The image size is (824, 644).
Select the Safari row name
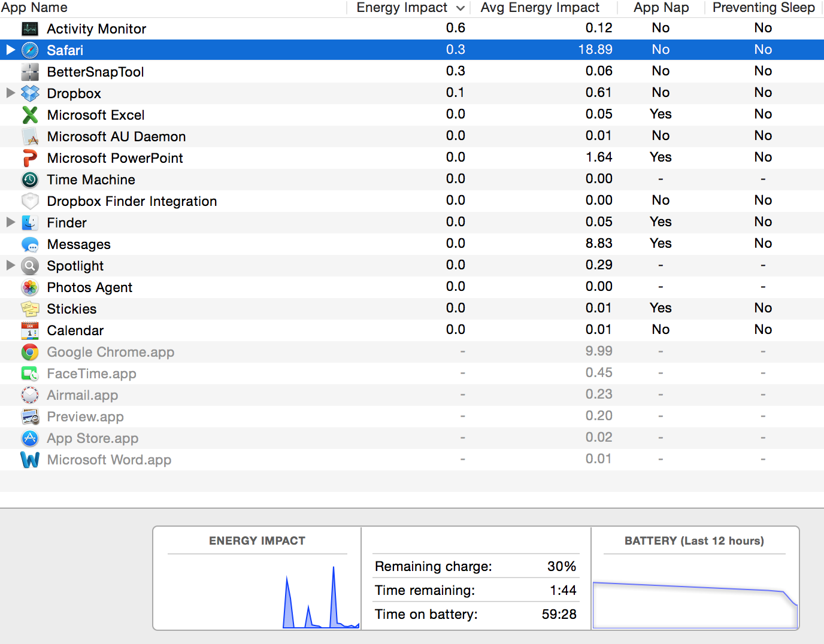[x=65, y=50]
